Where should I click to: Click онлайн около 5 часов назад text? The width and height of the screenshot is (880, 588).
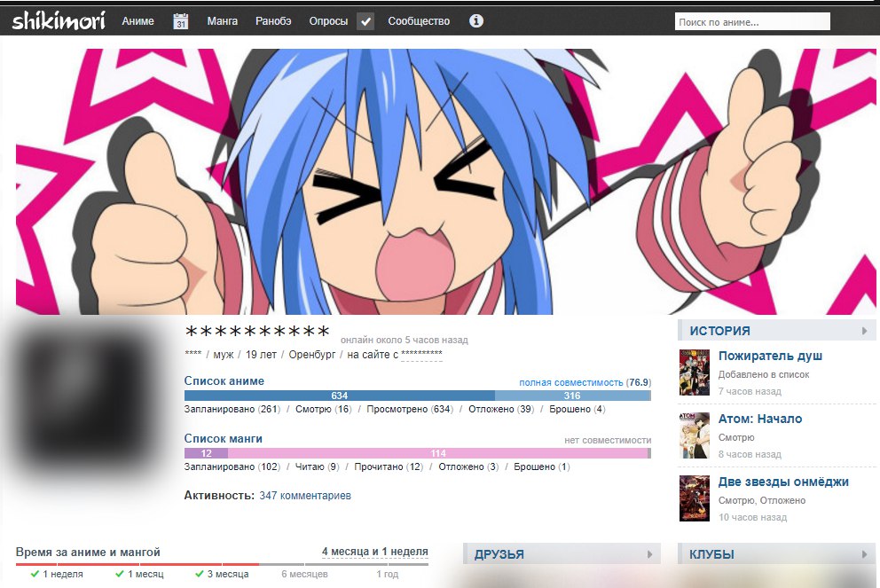click(x=405, y=340)
